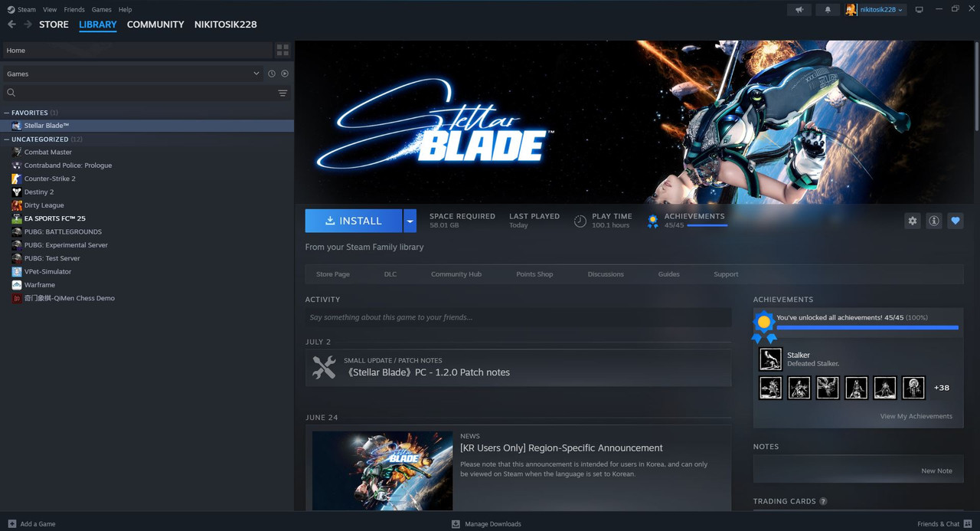Click the blue INSTALL button

point(354,221)
